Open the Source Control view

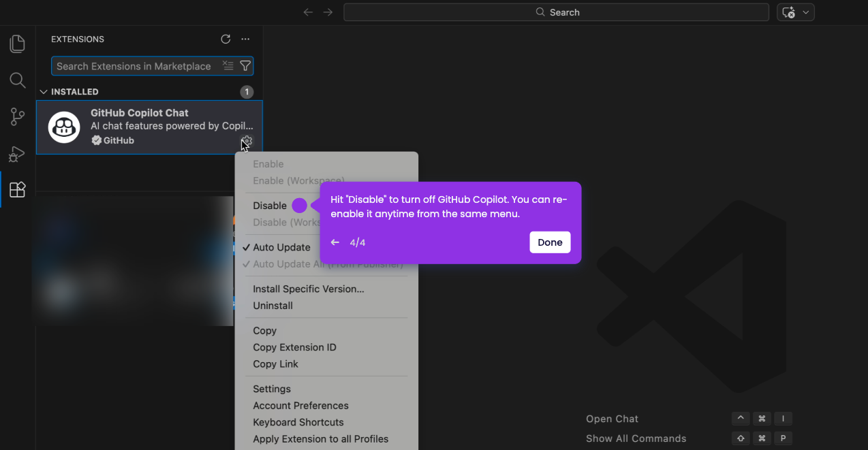pyautogui.click(x=17, y=117)
